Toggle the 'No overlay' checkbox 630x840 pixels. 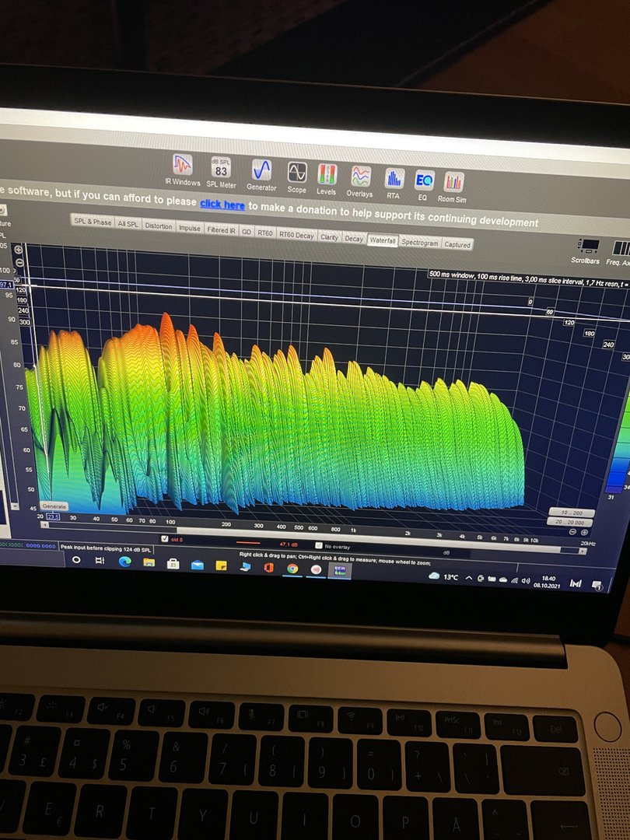320,545
